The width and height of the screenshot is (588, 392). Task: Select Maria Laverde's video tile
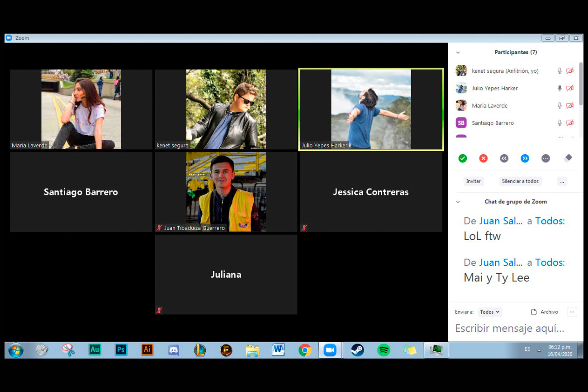[x=81, y=109]
